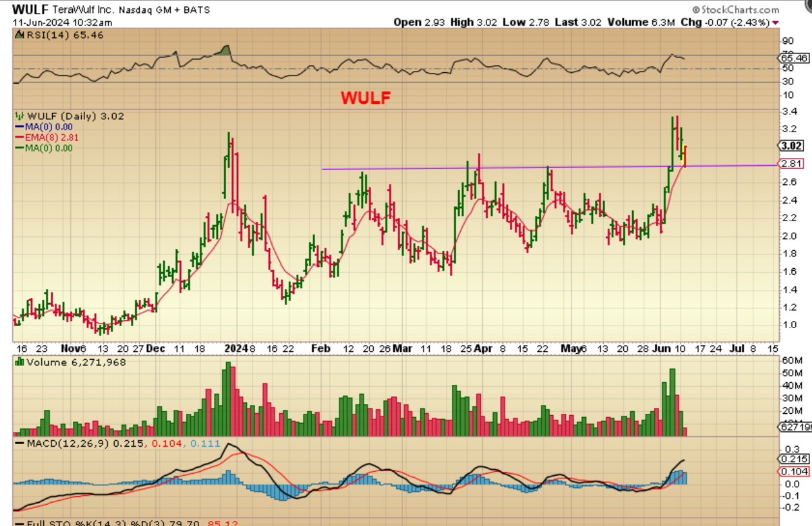812x526 pixels.
Task: Click the blue MA(0) 0.00 legend entry
Action: click(43, 127)
